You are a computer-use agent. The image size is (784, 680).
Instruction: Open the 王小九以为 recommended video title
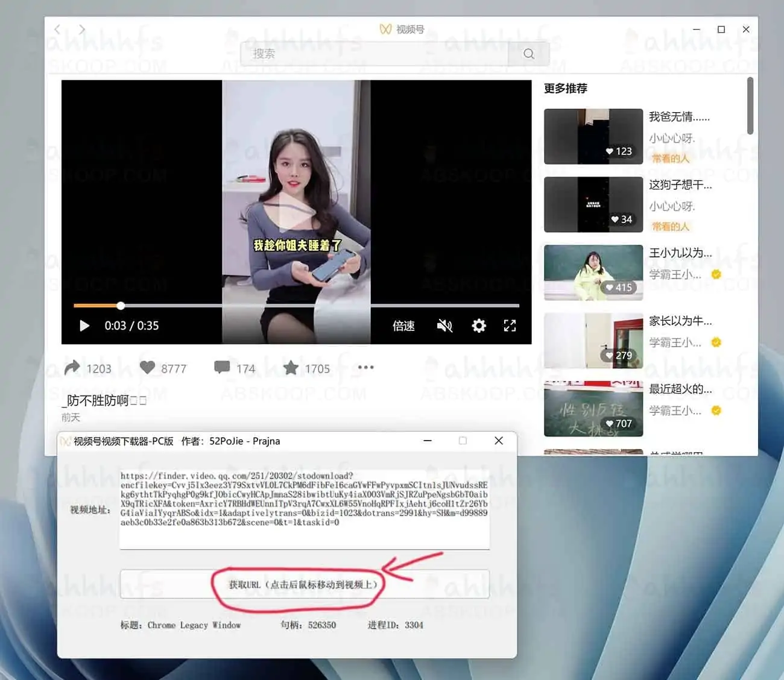(x=680, y=253)
